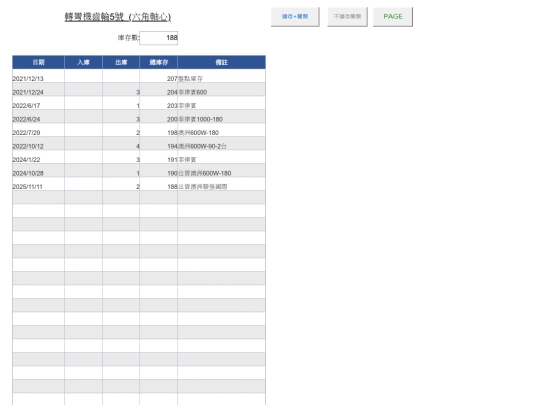Click the first empty date cell below 2025/11/11

click(38, 197)
